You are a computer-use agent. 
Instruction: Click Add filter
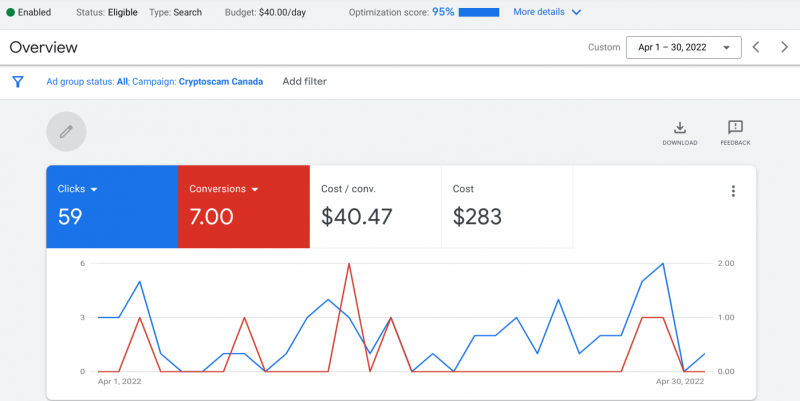[305, 82]
